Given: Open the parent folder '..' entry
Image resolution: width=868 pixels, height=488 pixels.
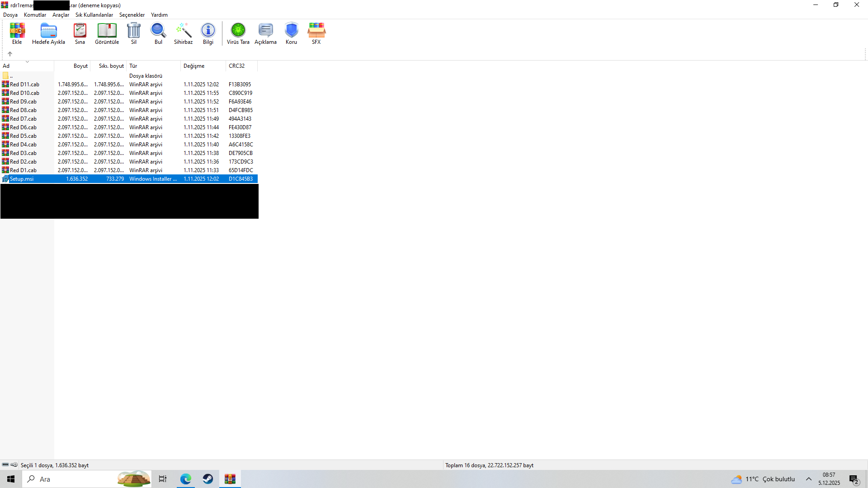Looking at the screenshot, I should [x=11, y=76].
